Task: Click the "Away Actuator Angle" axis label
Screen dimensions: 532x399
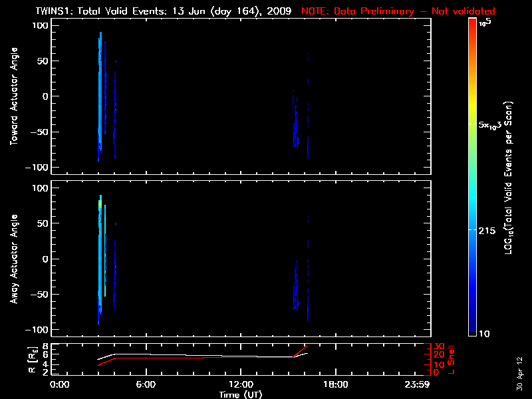Action: point(14,259)
